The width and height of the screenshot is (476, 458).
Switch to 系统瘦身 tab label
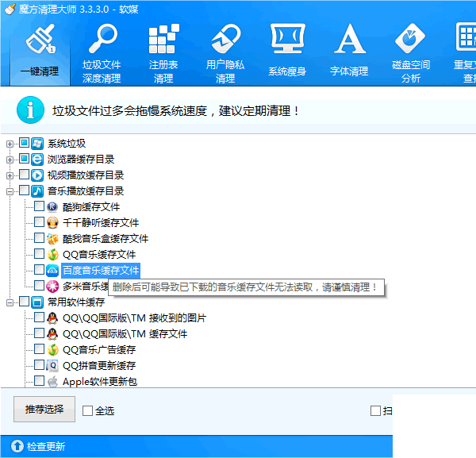click(287, 71)
